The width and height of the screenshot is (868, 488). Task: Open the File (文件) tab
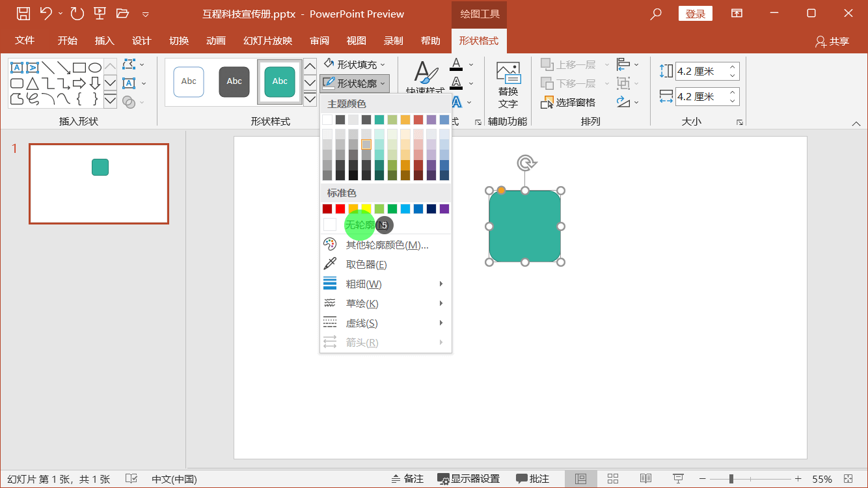25,40
